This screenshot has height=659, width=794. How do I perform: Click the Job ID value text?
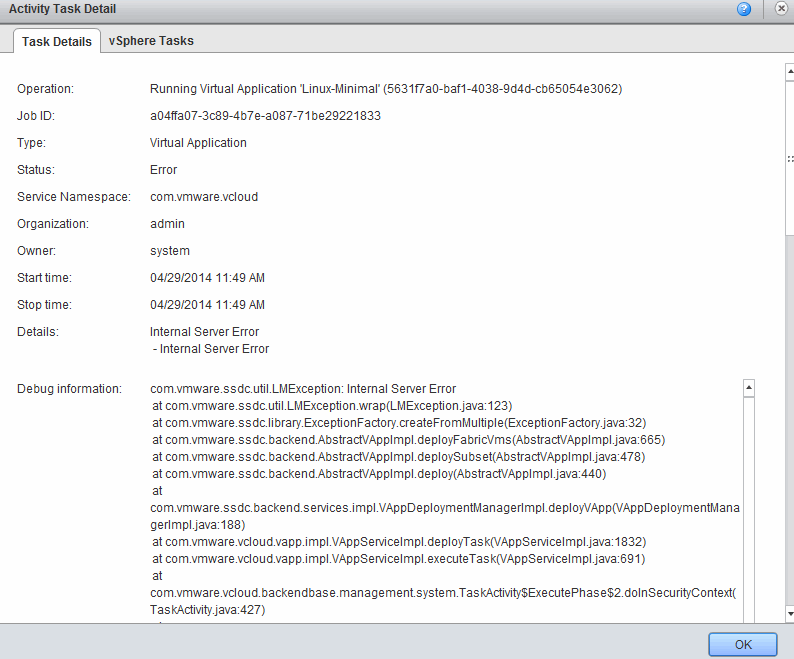265,116
